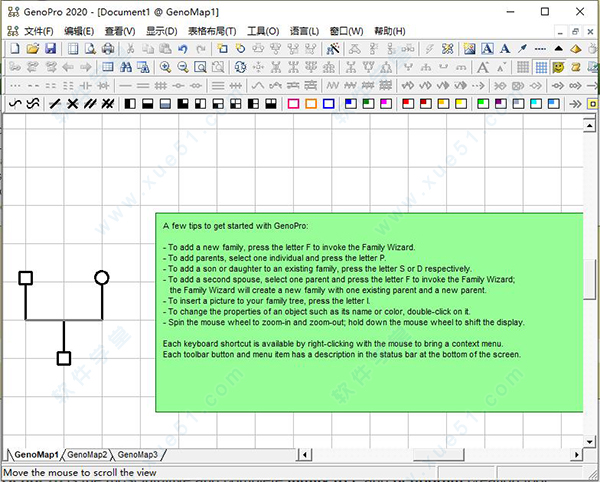Screen dimensions: 600x482
Task: Create a new document with the blank page icon
Action: pos(15,49)
